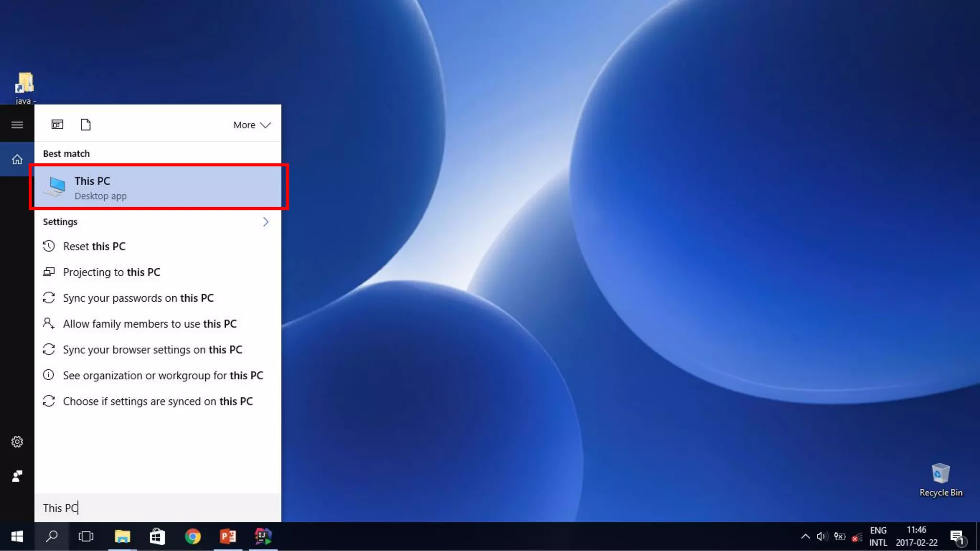The image size is (980, 551).
Task: Open the This PC desktop app result
Action: coord(158,187)
